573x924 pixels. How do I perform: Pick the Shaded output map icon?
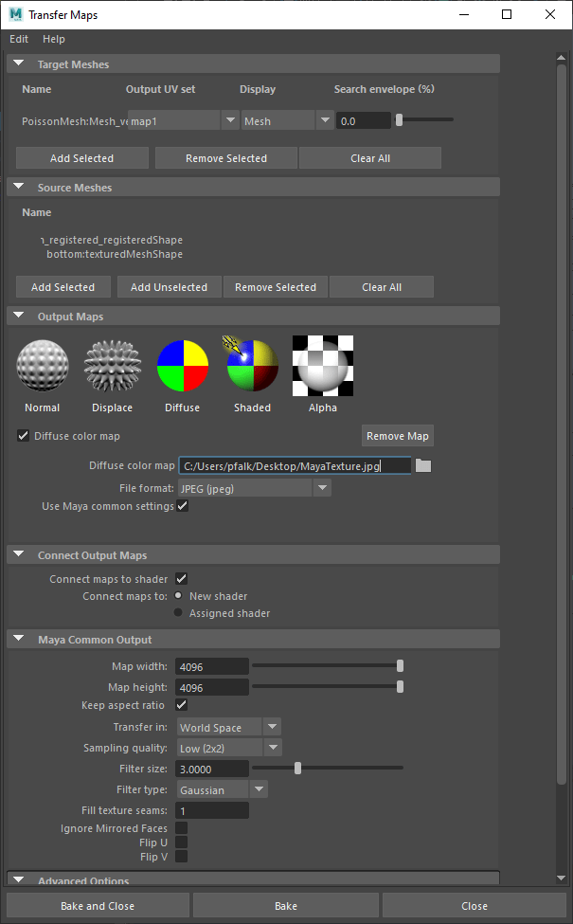252,366
